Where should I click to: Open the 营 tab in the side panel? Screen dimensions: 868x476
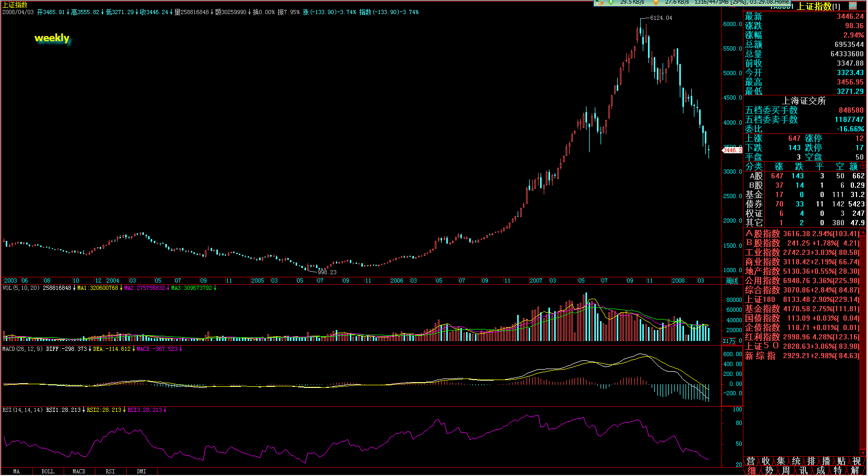pos(751,461)
